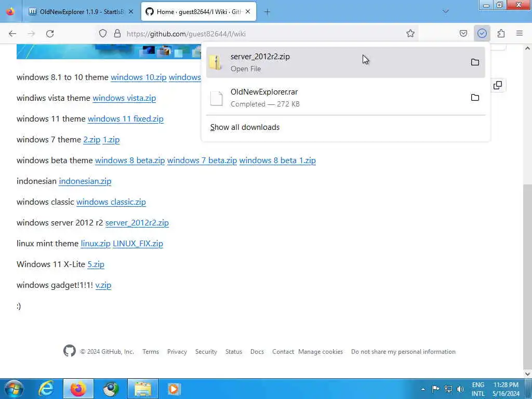This screenshot has width=532, height=399.
Task: Reload the current page
Action: (50, 34)
